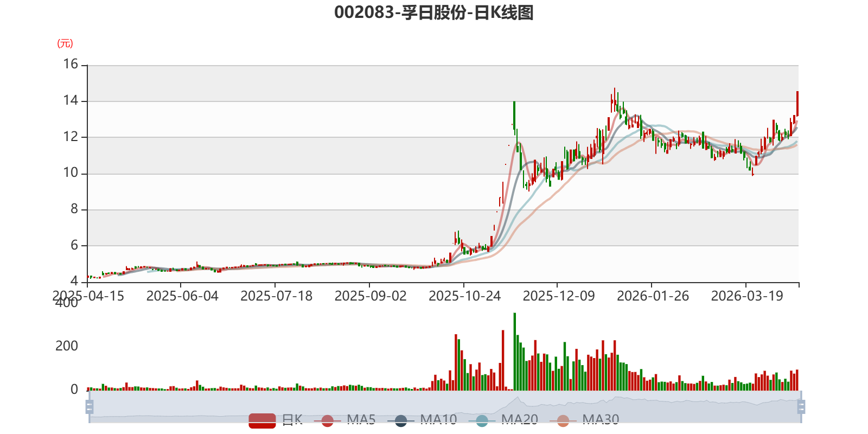Click the tallest green volume bar

tap(514, 352)
